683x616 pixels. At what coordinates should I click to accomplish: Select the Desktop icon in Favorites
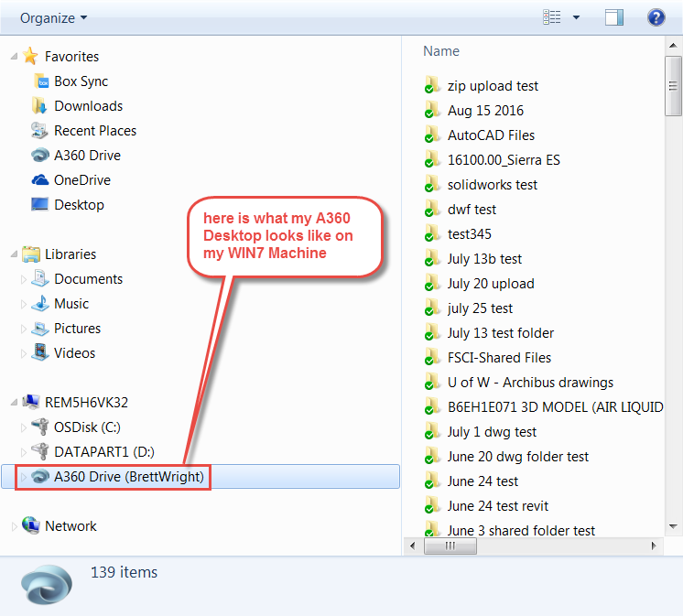coord(39,204)
